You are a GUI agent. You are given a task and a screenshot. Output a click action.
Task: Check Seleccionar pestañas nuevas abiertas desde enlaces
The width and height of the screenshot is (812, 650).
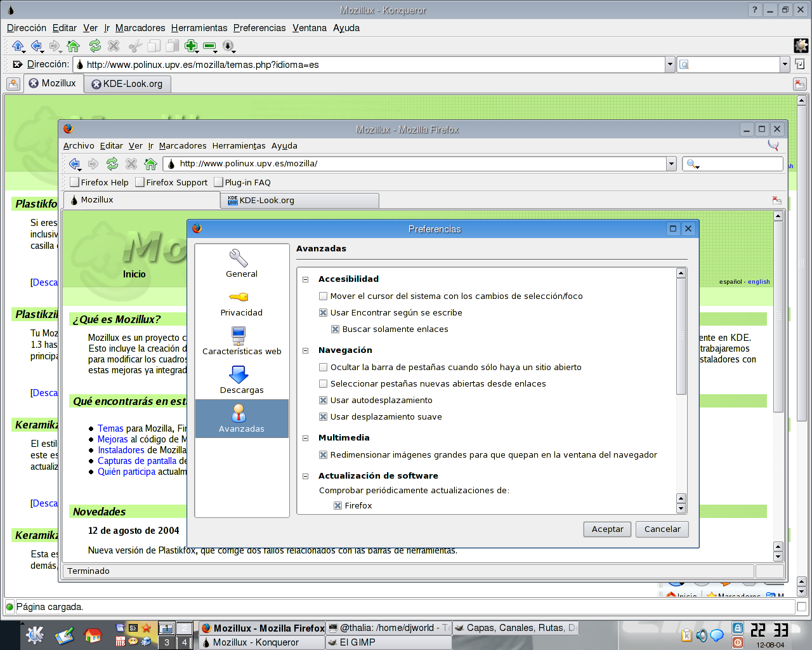tap(324, 383)
